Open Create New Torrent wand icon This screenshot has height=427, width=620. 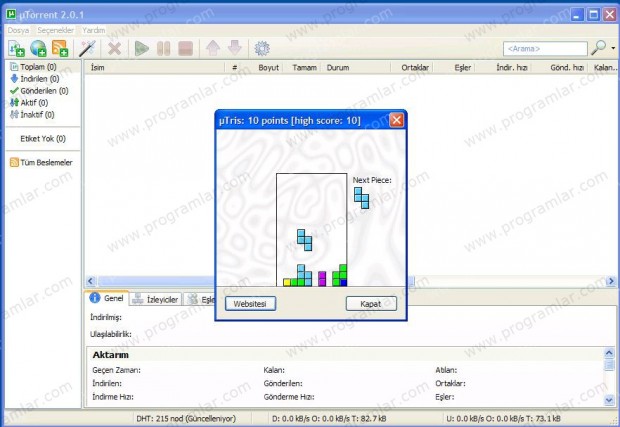88,47
